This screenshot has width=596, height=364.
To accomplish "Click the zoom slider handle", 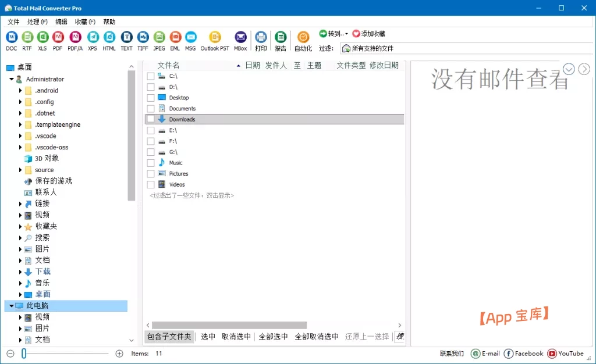I will [x=23, y=354].
